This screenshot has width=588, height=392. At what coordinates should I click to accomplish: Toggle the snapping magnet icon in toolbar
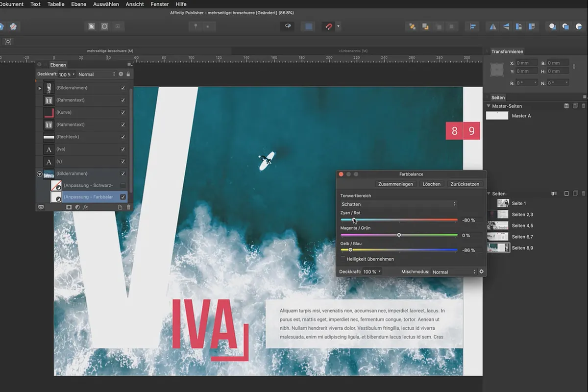click(x=328, y=26)
